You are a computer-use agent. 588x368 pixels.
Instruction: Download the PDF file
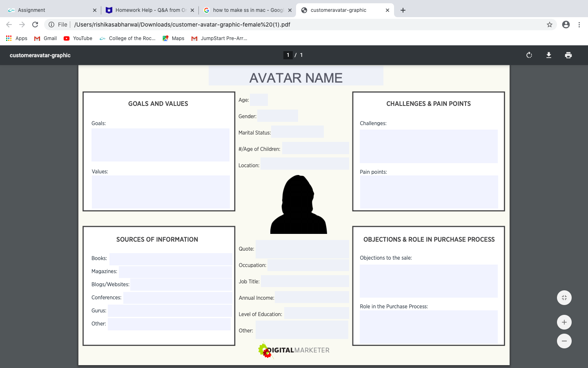[549, 55]
